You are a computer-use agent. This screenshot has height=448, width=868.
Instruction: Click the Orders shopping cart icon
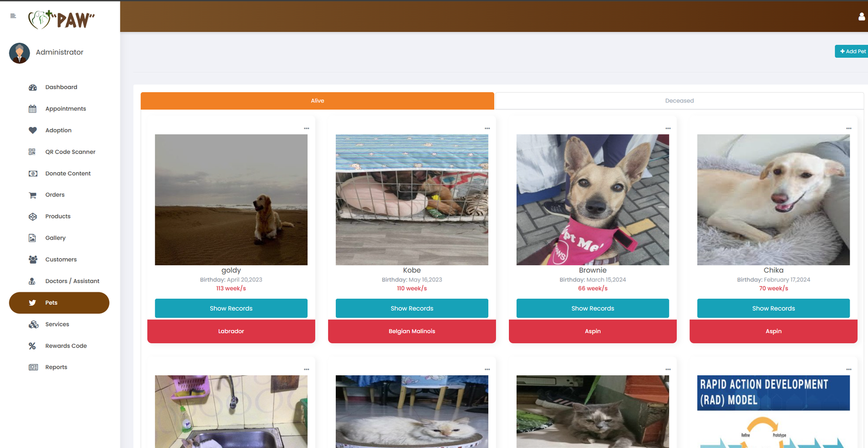pyautogui.click(x=33, y=195)
